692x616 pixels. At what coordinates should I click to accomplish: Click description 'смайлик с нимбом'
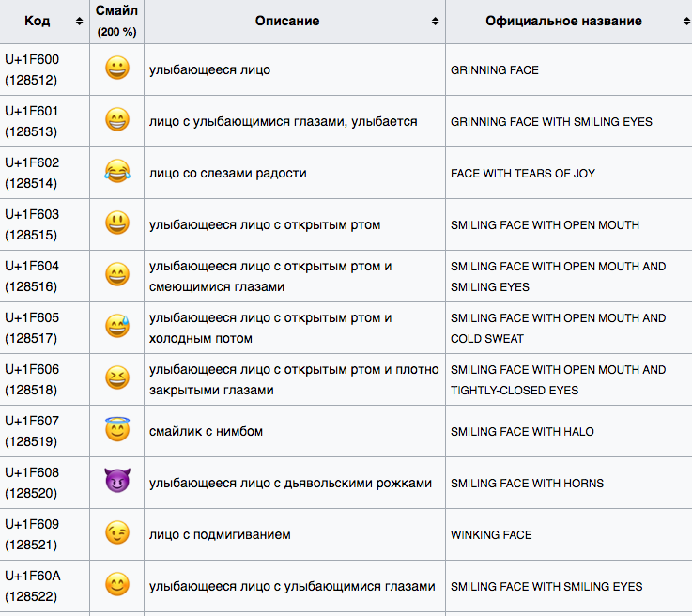point(206,432)
